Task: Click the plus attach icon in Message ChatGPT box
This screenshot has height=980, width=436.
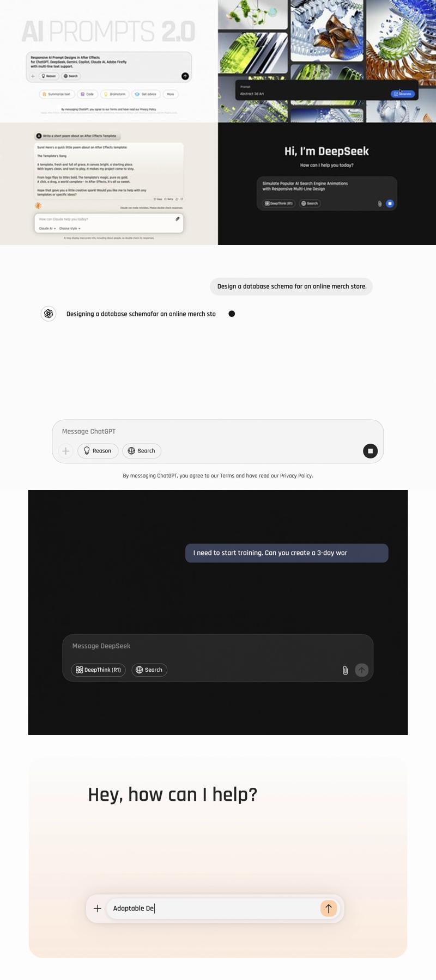Action: coord(65,451)
